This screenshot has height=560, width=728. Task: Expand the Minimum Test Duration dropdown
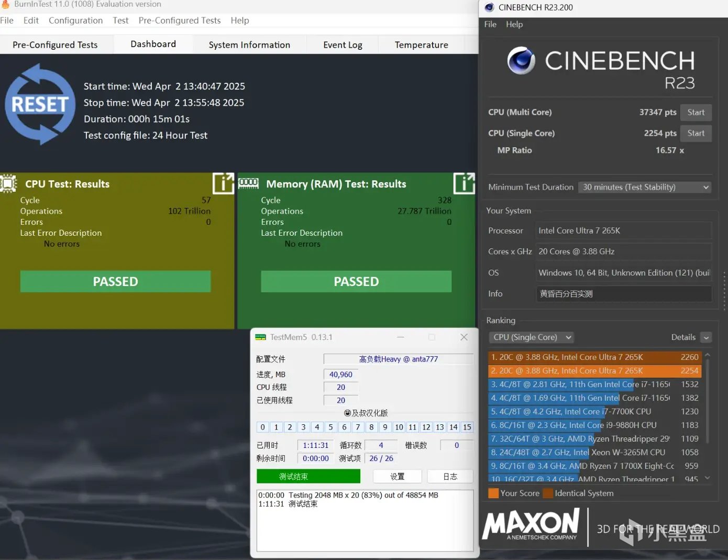(645, 187)
